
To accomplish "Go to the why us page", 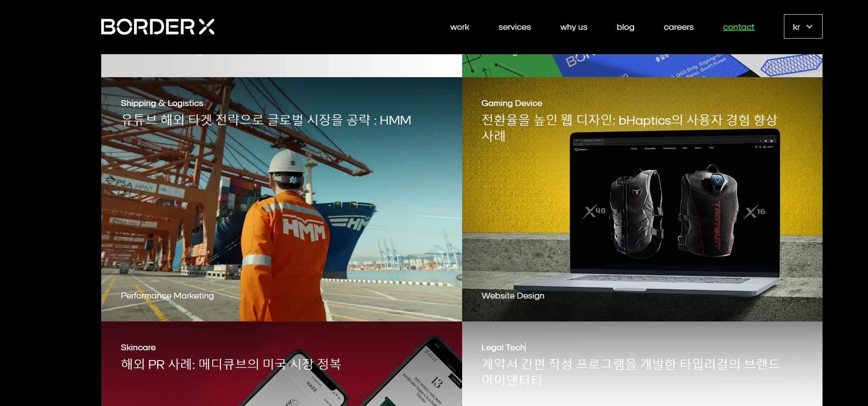I will coord(574,27).
